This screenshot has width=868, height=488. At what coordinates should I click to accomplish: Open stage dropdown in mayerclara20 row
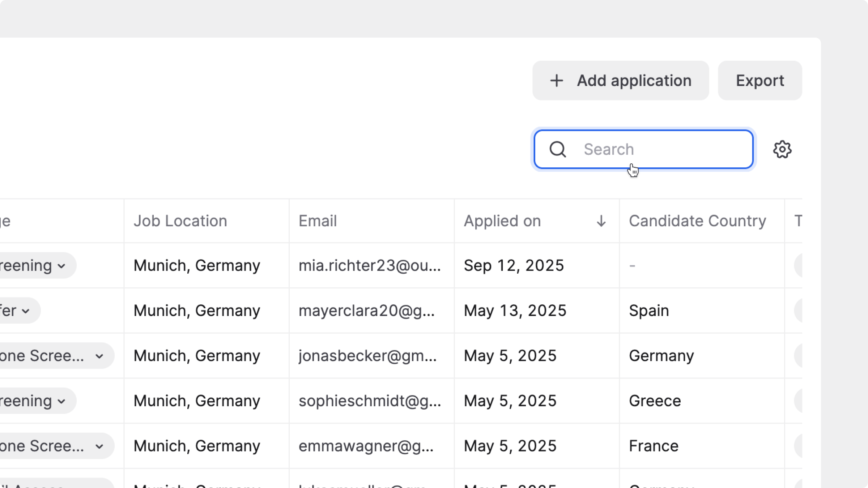click(25, 311)
